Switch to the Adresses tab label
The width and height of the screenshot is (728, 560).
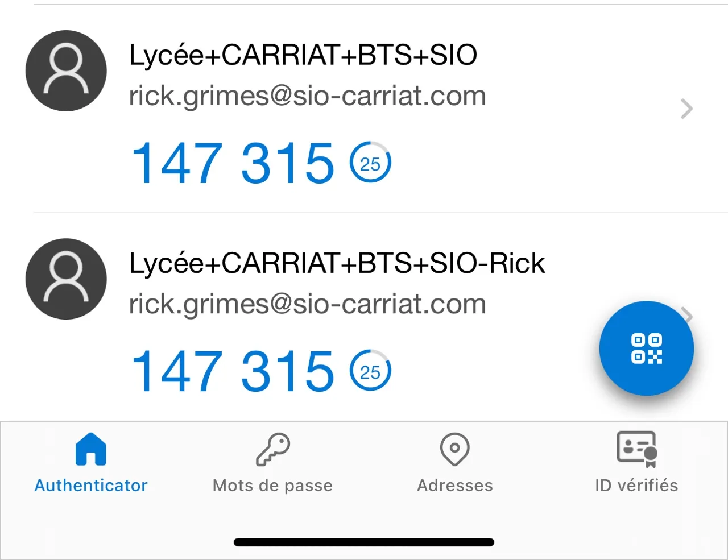[x=455, y=486]
